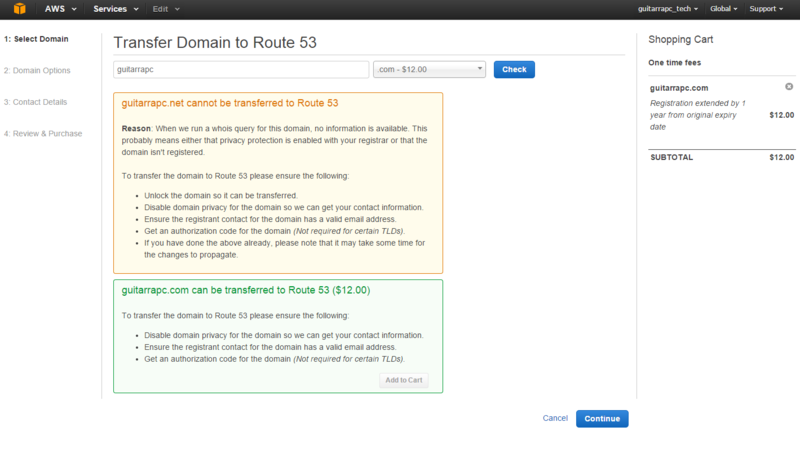Image resolution: width=800 pixels, height=458 pixels.
Task: Open guitarrapc_tech account menu
Action: pos(668,9)
